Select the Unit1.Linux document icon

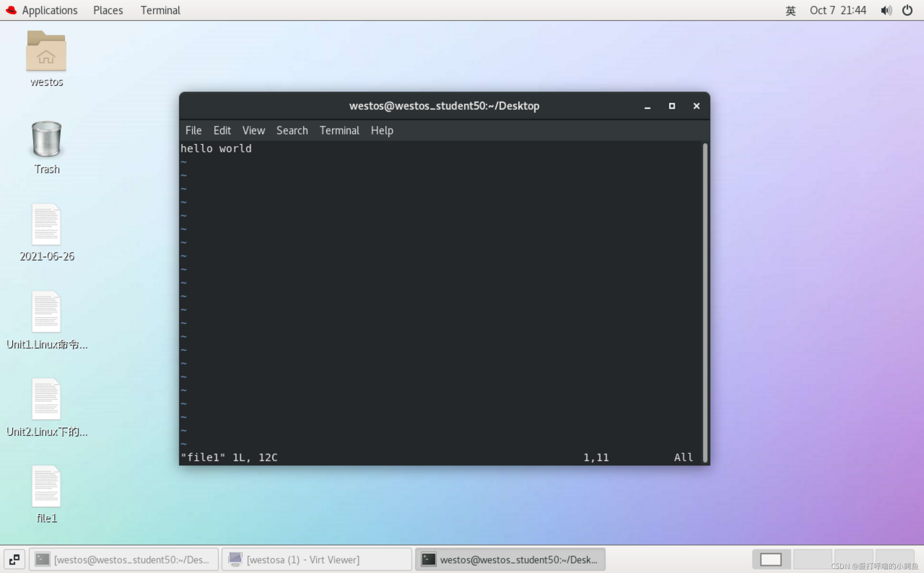pyautogui.click(x=46, y=312)
